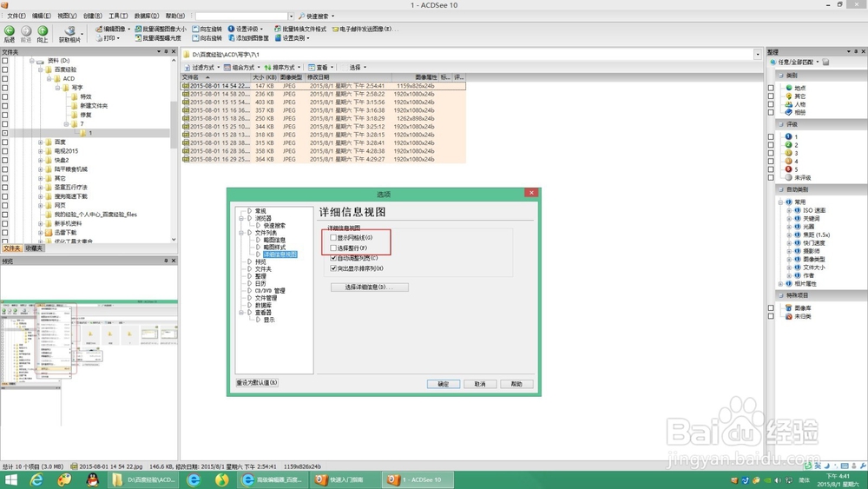Screen dimensions: 868x489
Task: Click the Print (打印) toolbar icon
Action: click(x=99, y=38)
